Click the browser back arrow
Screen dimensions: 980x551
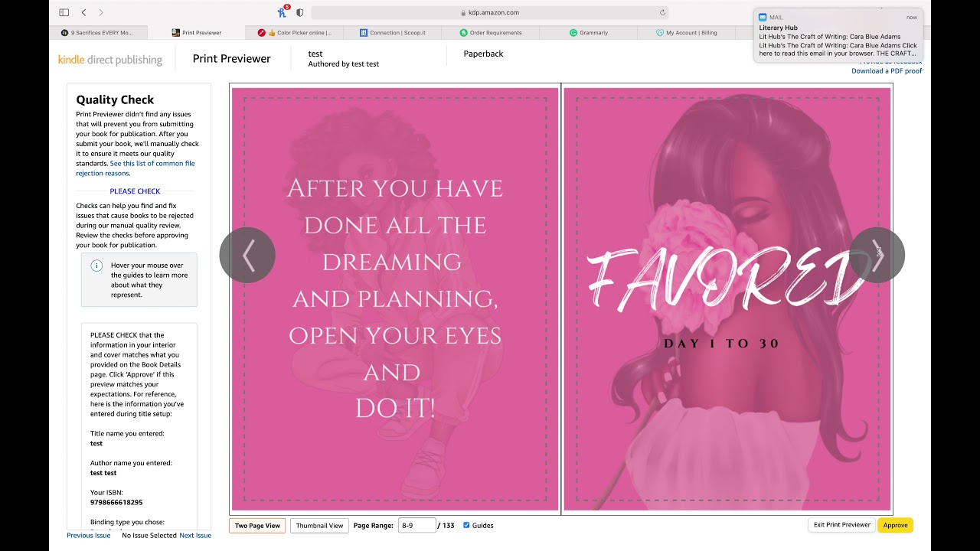84,12
